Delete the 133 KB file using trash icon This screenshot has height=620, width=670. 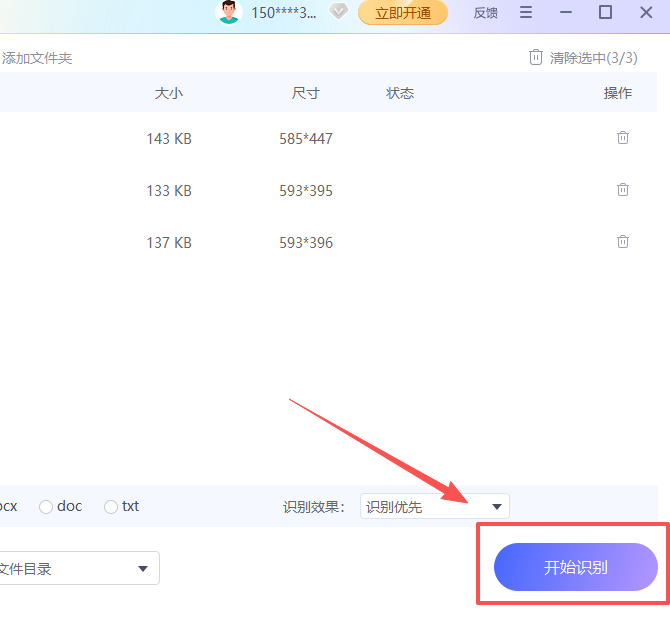[623, 190]
